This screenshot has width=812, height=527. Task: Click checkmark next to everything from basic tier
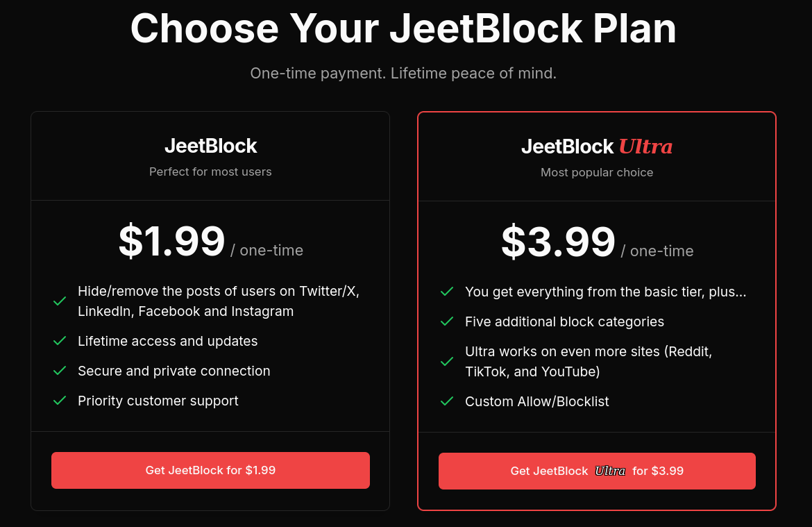pos(447,292)
